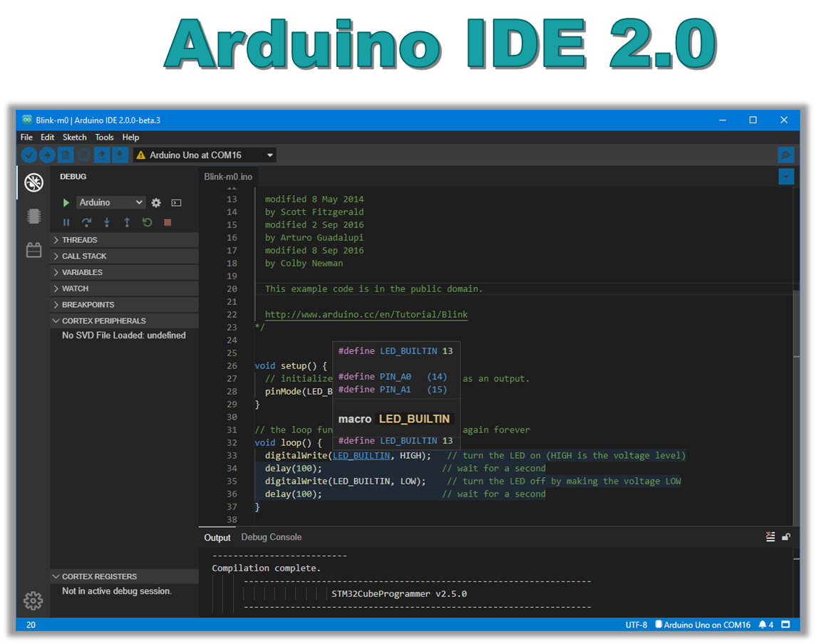Open the Boards Manager sidebar icon
The width and height of the screenshot is (816, 644).
(33, 216)
